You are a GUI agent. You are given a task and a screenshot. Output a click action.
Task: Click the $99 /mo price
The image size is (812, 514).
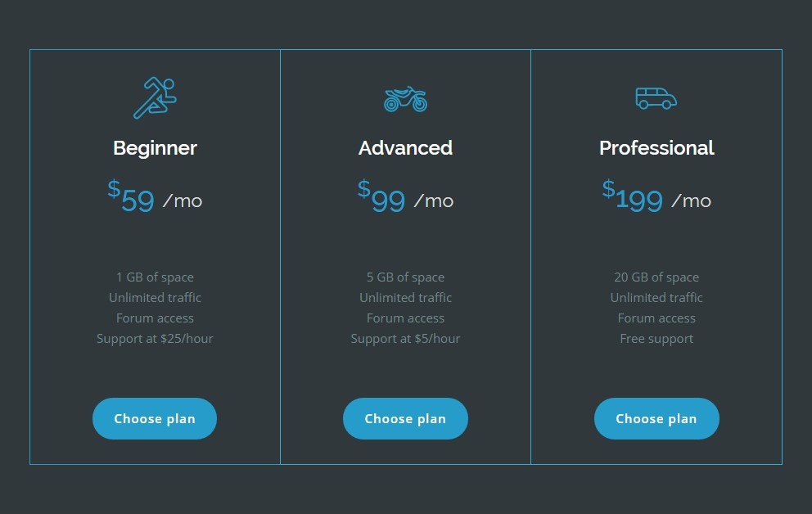click(x=405, y=196)
